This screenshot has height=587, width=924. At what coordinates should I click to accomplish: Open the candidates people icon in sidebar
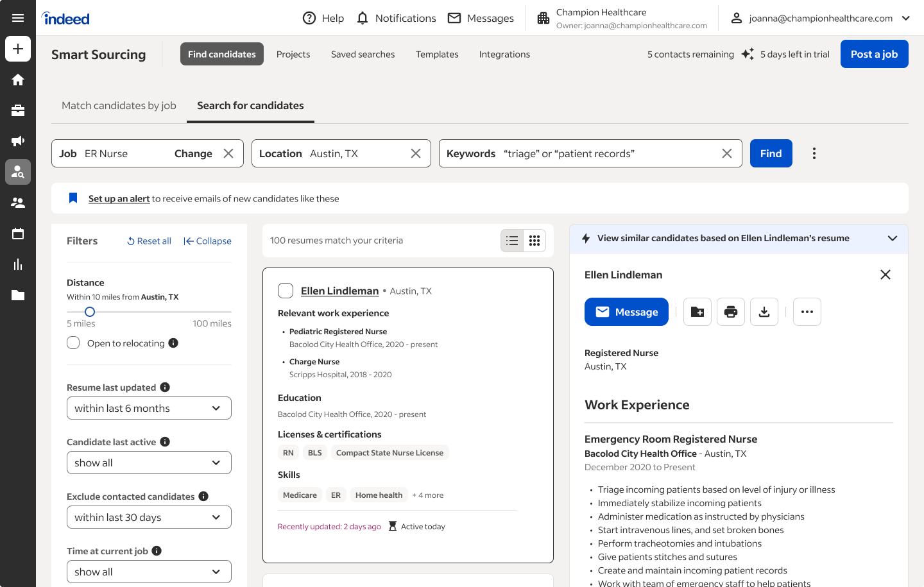coord(18,203)
